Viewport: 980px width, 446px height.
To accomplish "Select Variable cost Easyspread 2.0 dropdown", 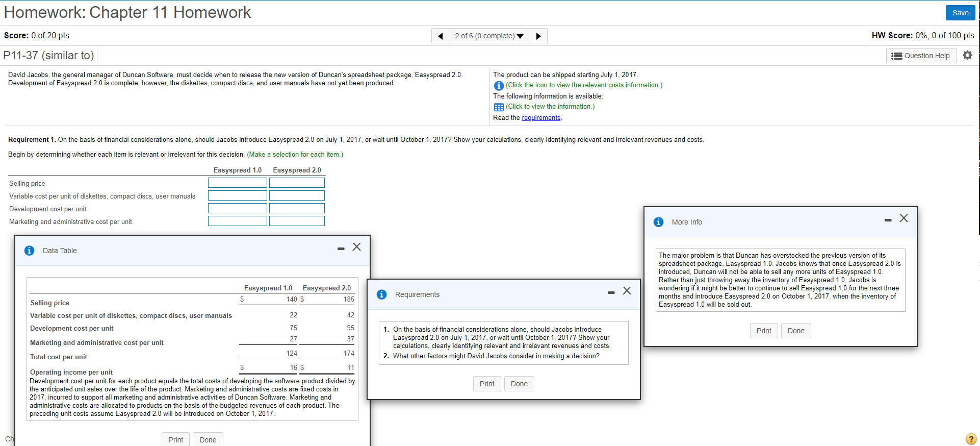I will (x=297, y=195).
